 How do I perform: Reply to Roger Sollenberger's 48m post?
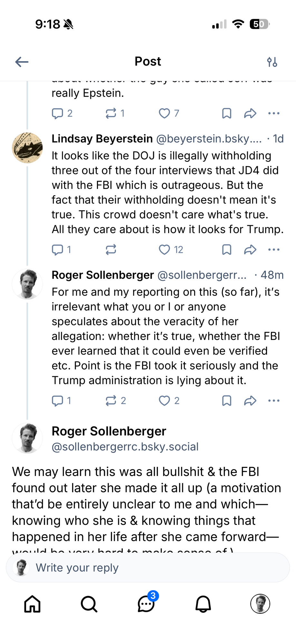[x=58, y=401]
